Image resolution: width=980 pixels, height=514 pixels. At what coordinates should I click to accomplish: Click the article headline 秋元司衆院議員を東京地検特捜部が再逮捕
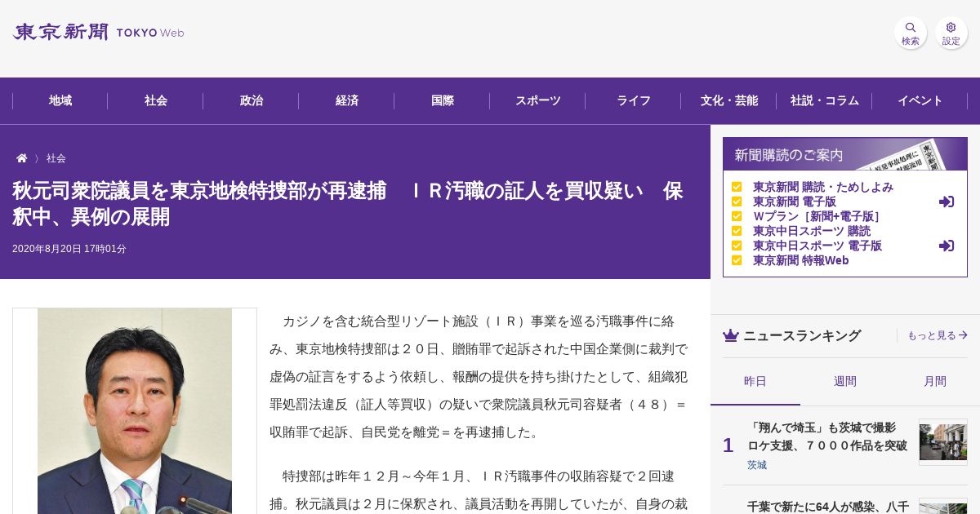click(x=348, y=204)
